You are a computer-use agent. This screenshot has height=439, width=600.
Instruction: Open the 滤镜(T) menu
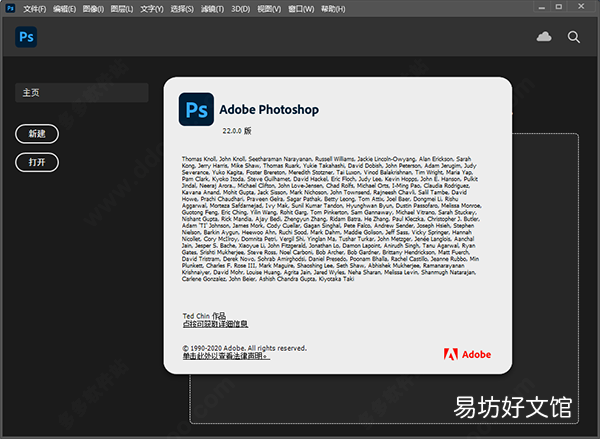coord(212,9)
